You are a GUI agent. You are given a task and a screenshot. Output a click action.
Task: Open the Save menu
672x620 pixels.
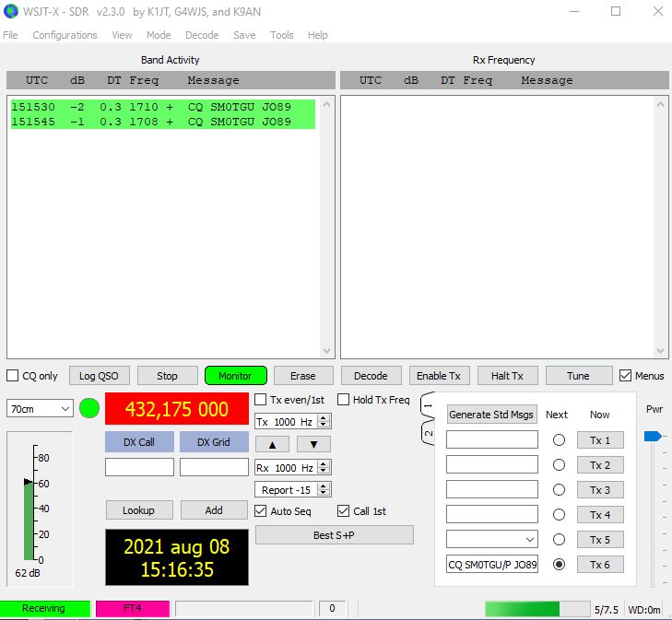[x=244, y=35]
